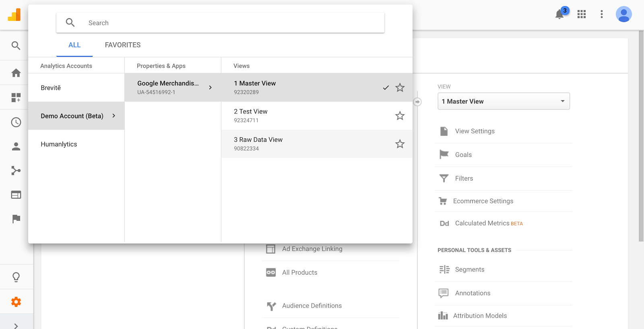644x329 pixels.
Task: Click the Ecommerce Settings cart icon
Action: tap(443, 201)
